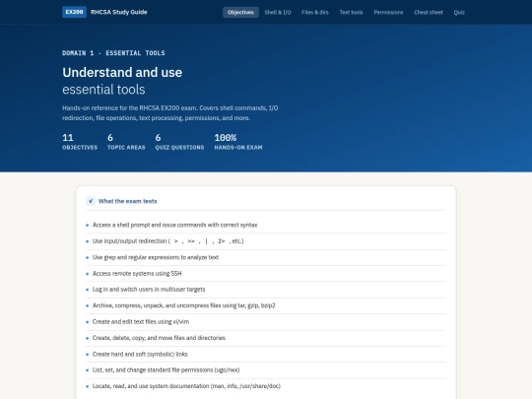Click the Understand and use heading
The height and width of the screenshot is (399, 532).
122,72
